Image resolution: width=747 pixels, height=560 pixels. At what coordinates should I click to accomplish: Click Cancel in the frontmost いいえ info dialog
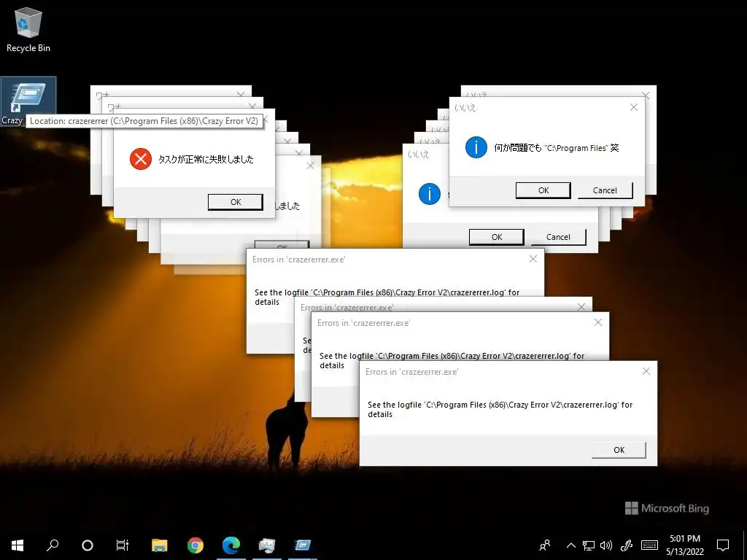coord(605,190)
